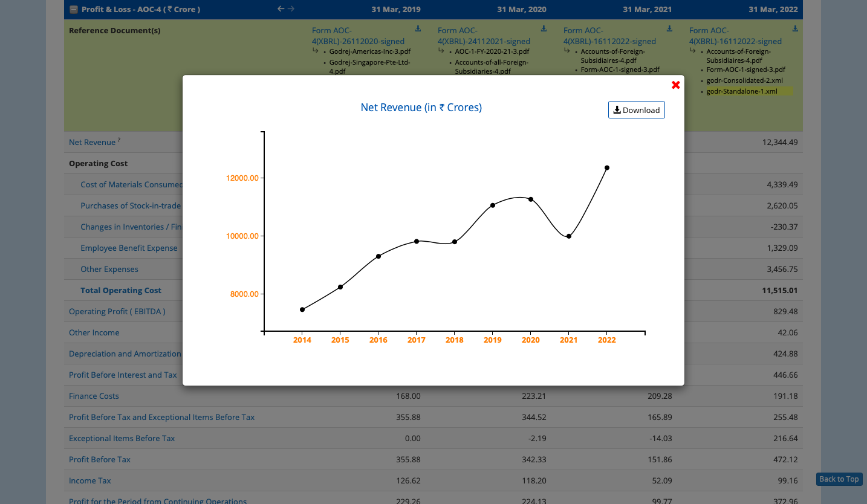
Task: Close the Net Revenue chart popup
Action: (x=676, y=85)
